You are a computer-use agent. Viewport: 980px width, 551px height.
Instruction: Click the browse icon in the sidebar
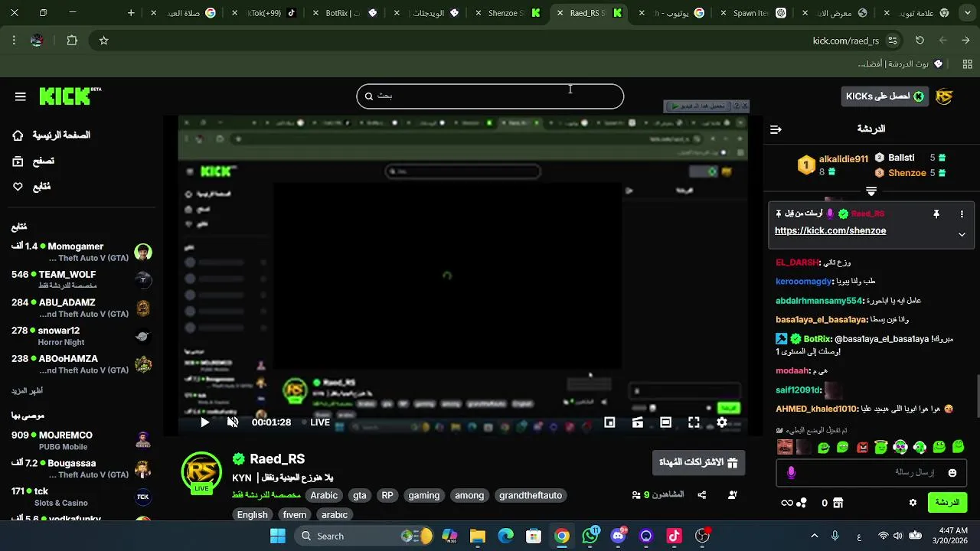pyautogui.click(x=18, y=161)
